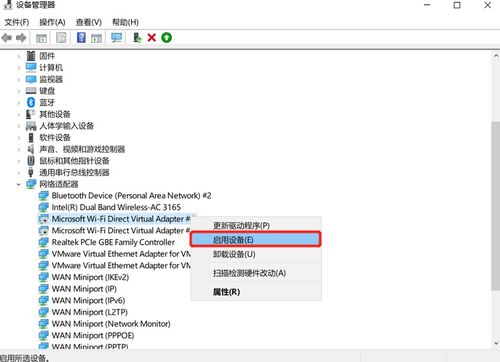Choose 更新驱动程序(P) in context menu
Viewport: 500px width, 362px height.
tap(256, 225)
